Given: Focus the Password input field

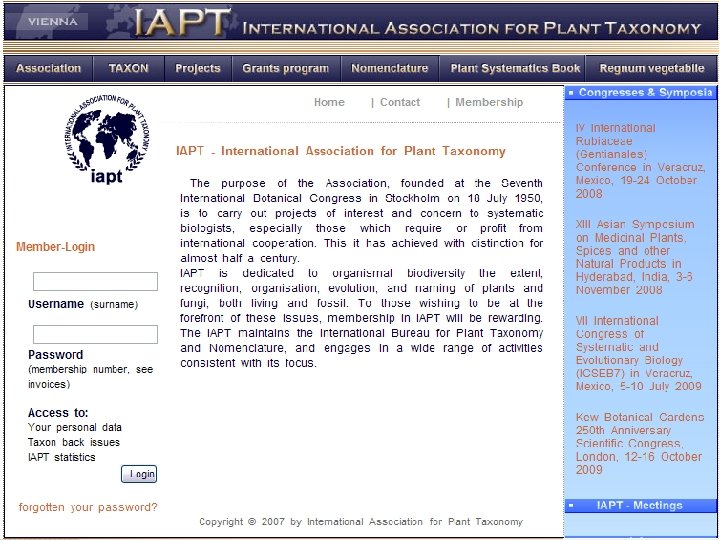Looking at the screenshot, I should pos(96,334).
